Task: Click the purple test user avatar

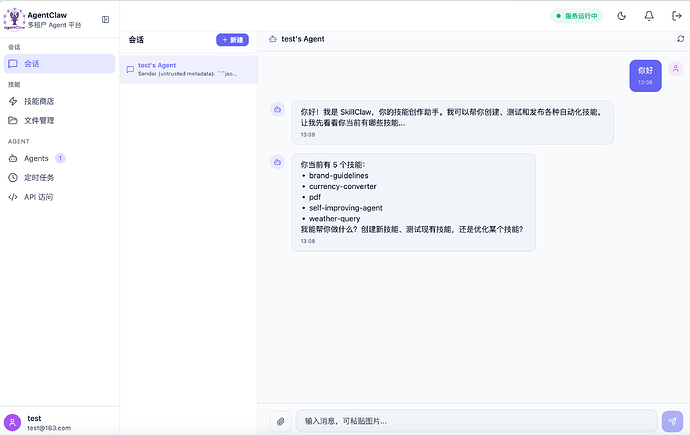Action: pos(12,423)
